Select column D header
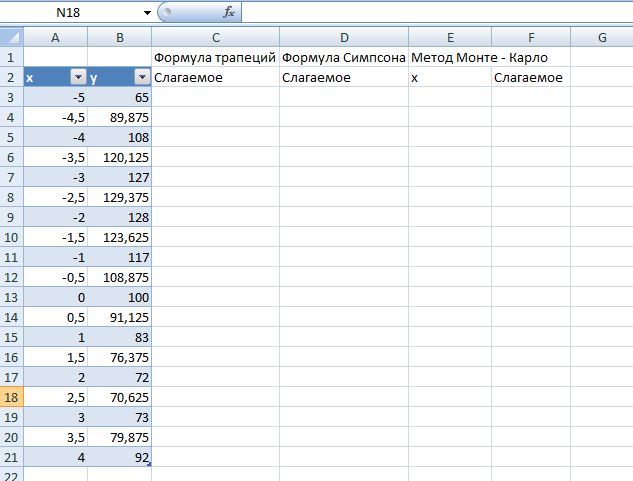This screenshot has width=633, height=481. coord(343,38)
